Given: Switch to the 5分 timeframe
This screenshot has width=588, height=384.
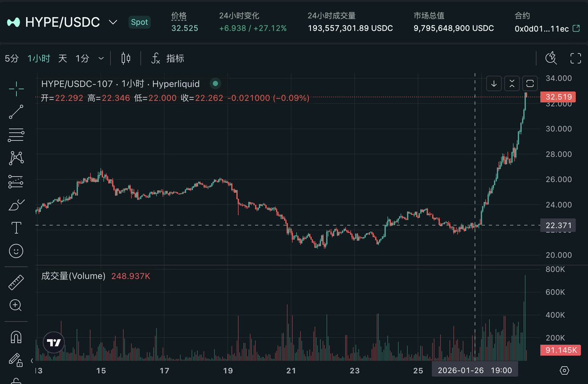Looking at the screenshot, I should [x=12, y=58].
